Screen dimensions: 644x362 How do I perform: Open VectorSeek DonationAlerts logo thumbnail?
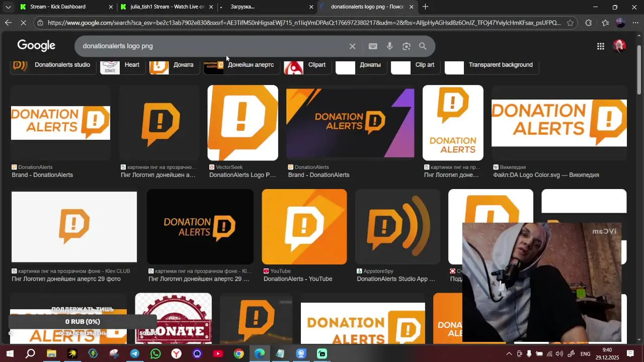click(x=243, y=123)
